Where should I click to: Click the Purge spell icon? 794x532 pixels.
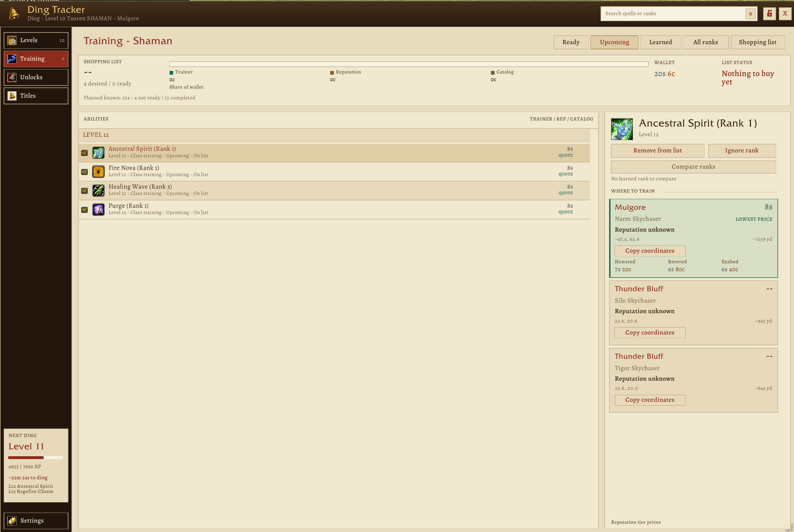point(98,210)
